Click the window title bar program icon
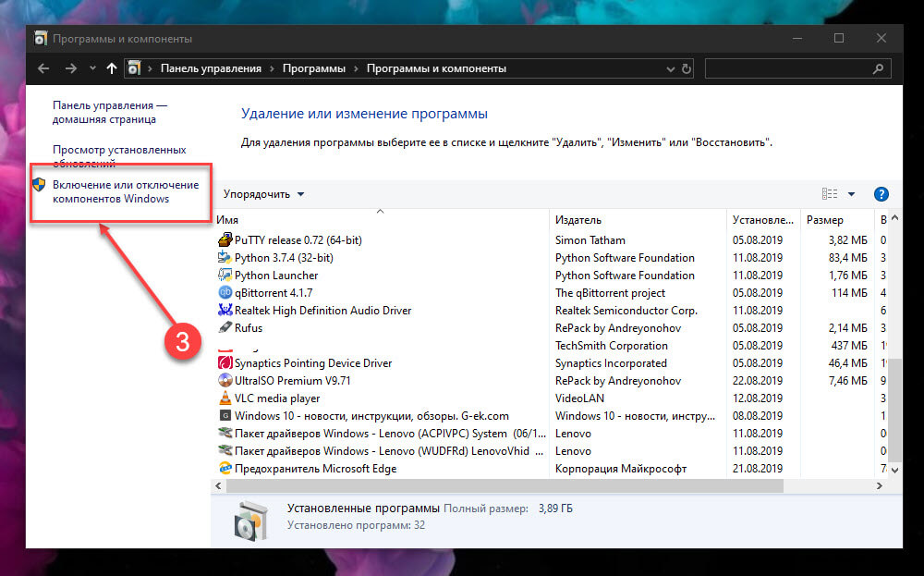Viewport: 924px width, 576px height. click(x=40, y=38)
